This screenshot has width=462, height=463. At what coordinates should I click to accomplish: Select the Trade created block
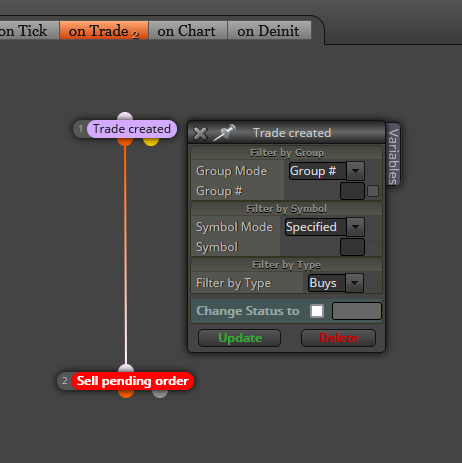132,129
